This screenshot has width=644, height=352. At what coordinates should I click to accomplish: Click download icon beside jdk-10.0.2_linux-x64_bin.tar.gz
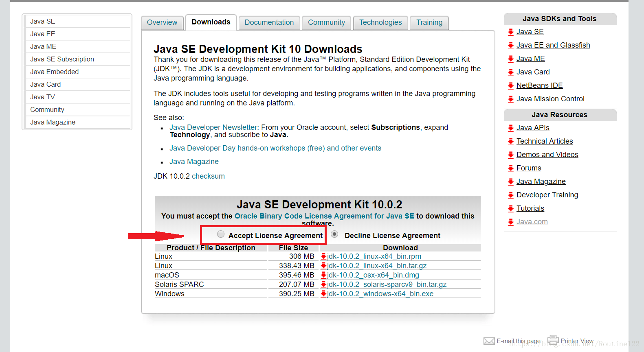[x=323, y=266]
